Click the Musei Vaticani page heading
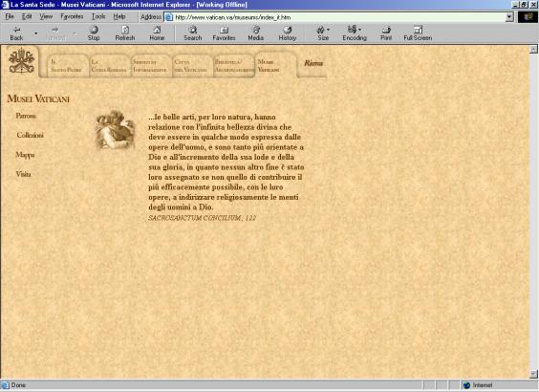 coord(38,99)
